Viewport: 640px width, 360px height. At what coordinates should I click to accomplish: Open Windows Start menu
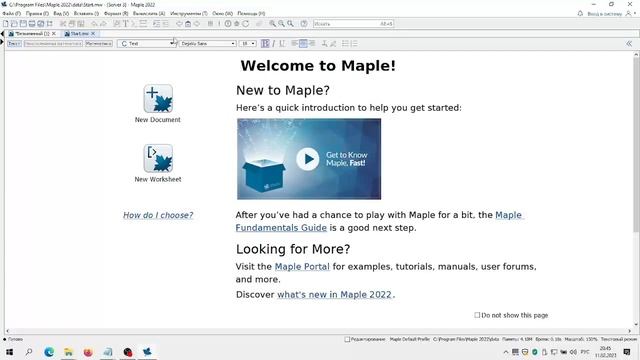(x=9, y=352)
